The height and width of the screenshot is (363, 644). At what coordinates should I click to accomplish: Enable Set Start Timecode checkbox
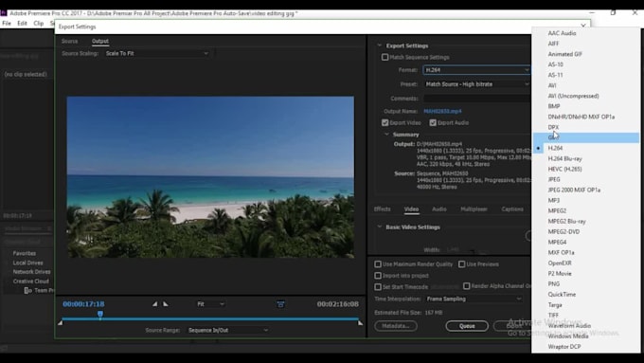pyautogui.click(x=378, y=286)
